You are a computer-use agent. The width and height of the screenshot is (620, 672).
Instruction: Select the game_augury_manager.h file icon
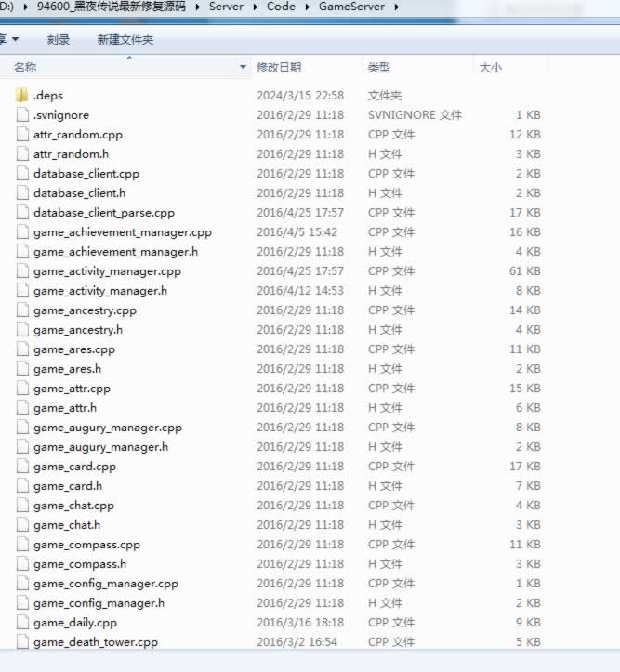click(22, 446)
